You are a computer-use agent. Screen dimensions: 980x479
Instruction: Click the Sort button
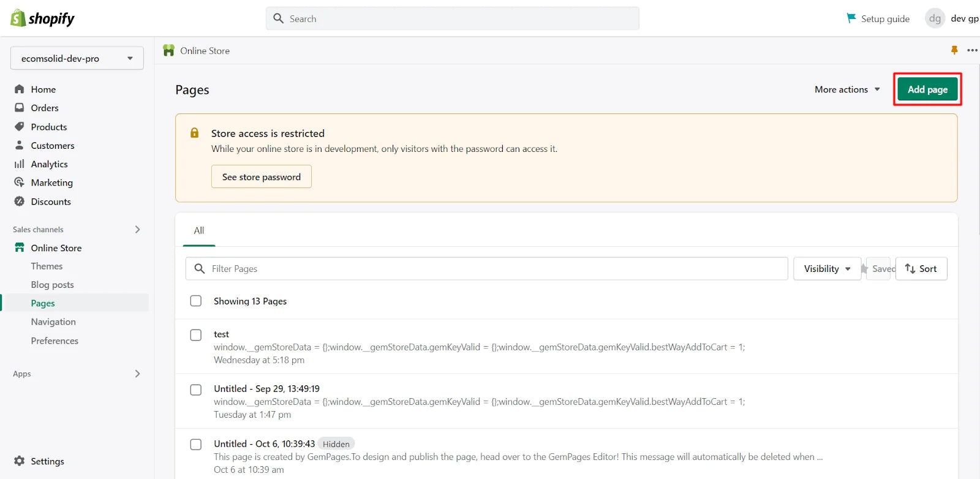(x=921, y=268)
